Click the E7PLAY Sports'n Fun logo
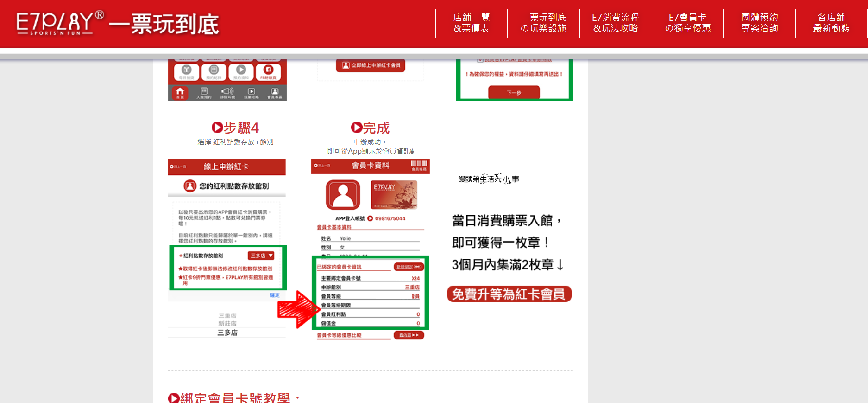 pyautogui.click(x=61, y=23)
